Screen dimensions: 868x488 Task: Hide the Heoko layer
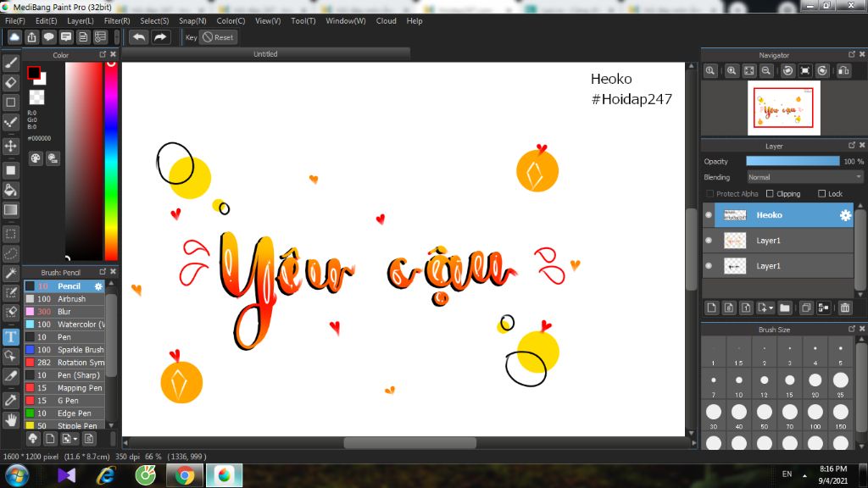click(709, 215)
